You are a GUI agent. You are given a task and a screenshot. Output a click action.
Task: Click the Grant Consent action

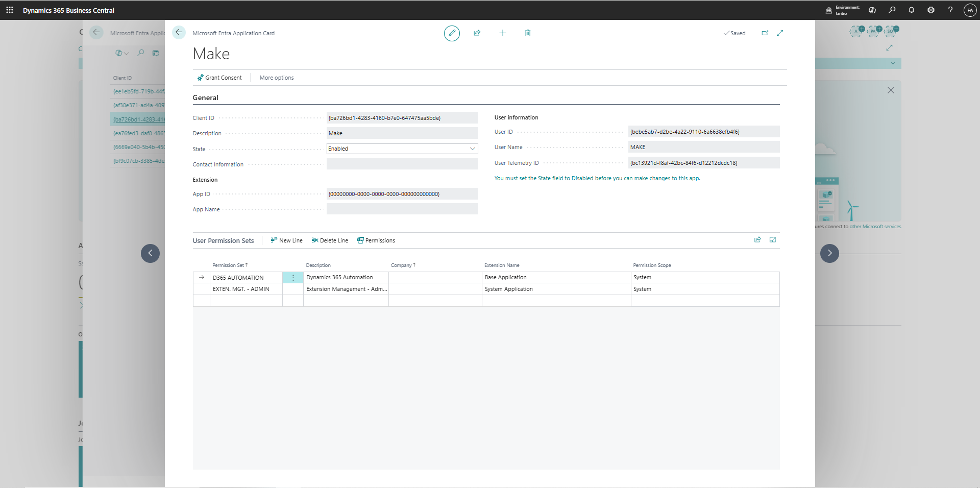pos(219,78)
